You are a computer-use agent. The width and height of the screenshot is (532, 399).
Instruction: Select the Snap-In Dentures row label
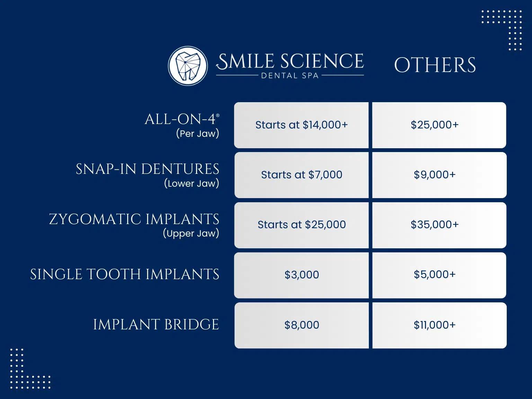coord(148,175)
